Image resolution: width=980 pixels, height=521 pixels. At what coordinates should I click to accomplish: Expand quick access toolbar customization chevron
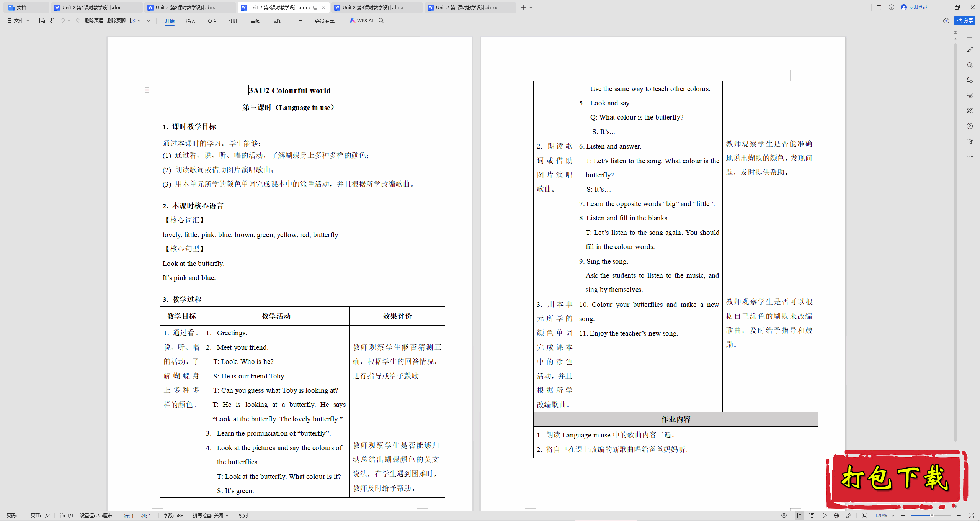point(149,21)
